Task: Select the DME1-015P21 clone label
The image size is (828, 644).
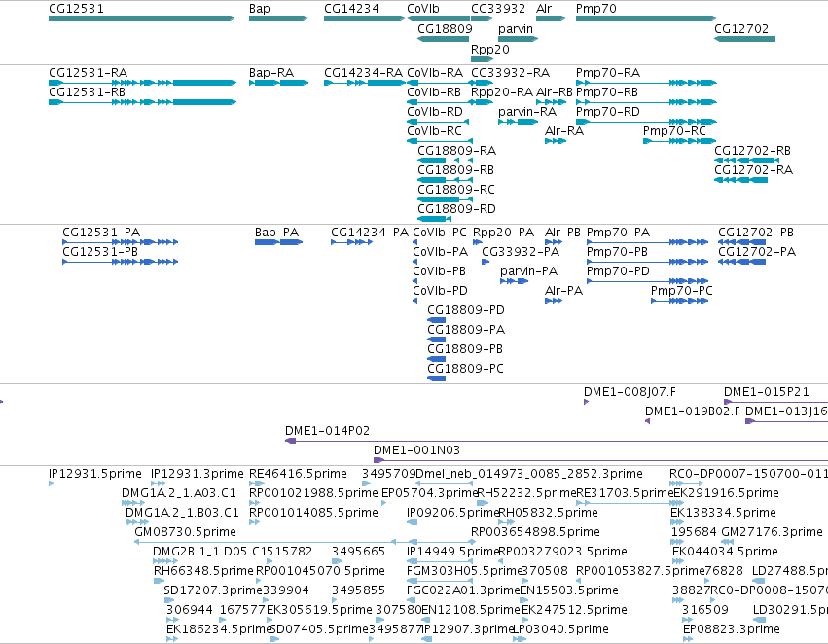Action: click(x=767, y=392)
